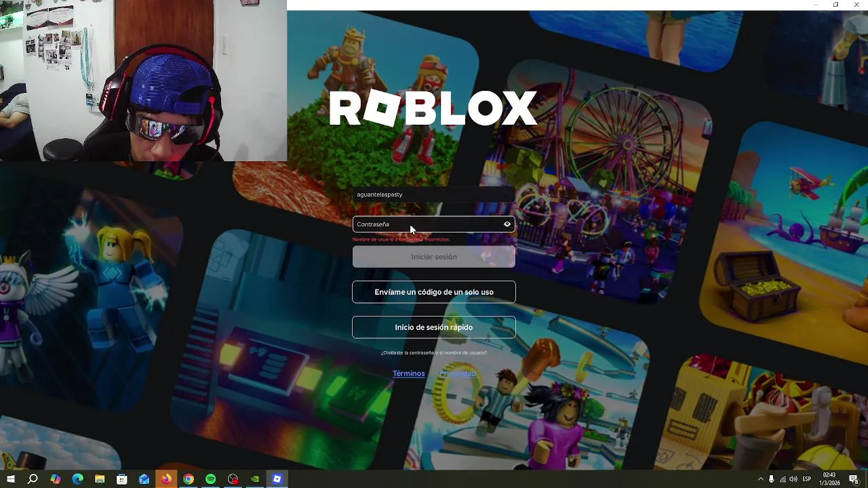Toggle password visibility eye icon

click(507, 224)
